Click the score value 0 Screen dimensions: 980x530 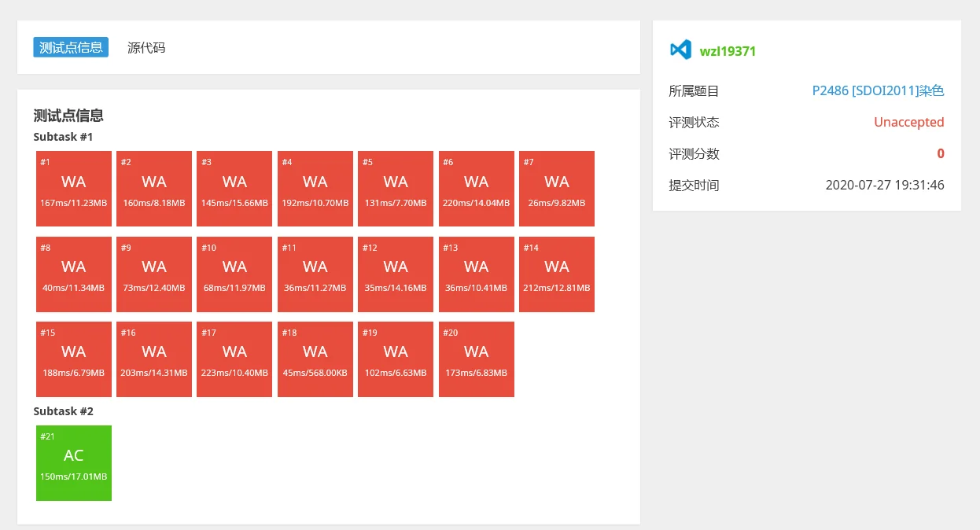tap(941, 154)
